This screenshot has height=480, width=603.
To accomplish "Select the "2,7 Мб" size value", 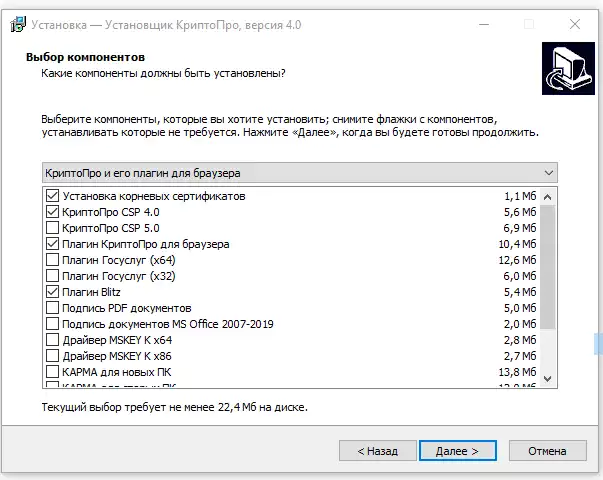I will point(520,356).
